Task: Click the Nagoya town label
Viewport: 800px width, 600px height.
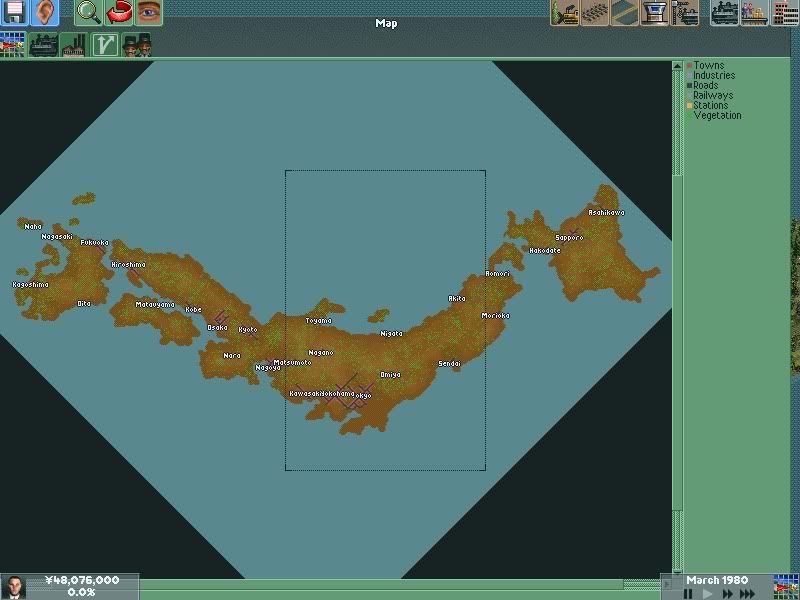Action: pyautogui.click(x=268, y=368)
